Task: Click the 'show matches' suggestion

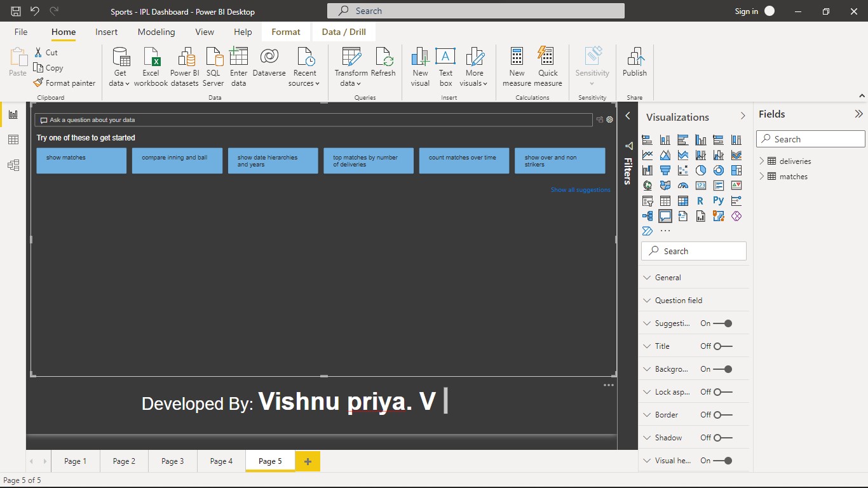Action: pos(81,161)
